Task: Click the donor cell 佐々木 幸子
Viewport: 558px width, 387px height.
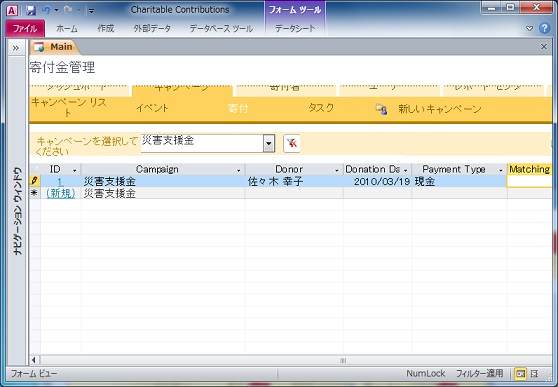Action: coord(294,181)
